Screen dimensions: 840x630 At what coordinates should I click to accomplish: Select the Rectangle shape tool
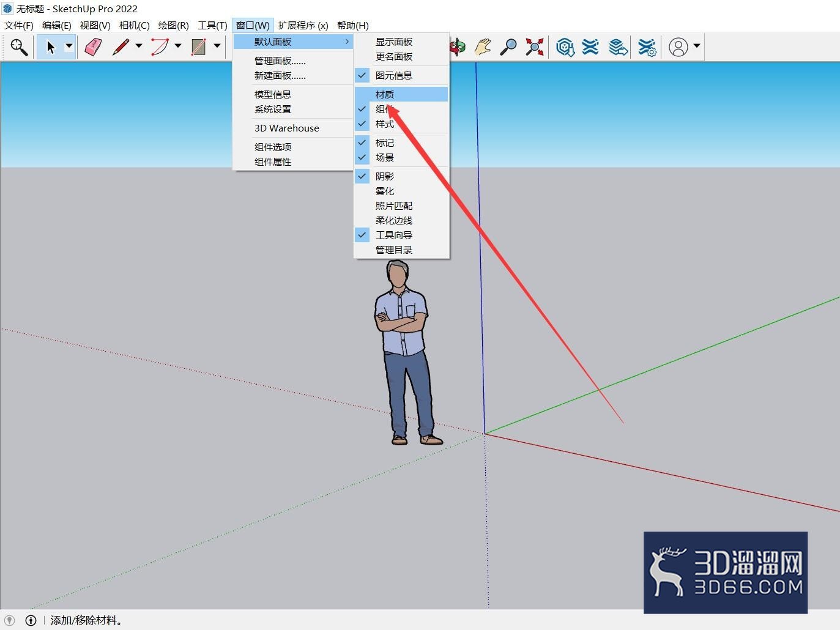click(x=198, y=46)
